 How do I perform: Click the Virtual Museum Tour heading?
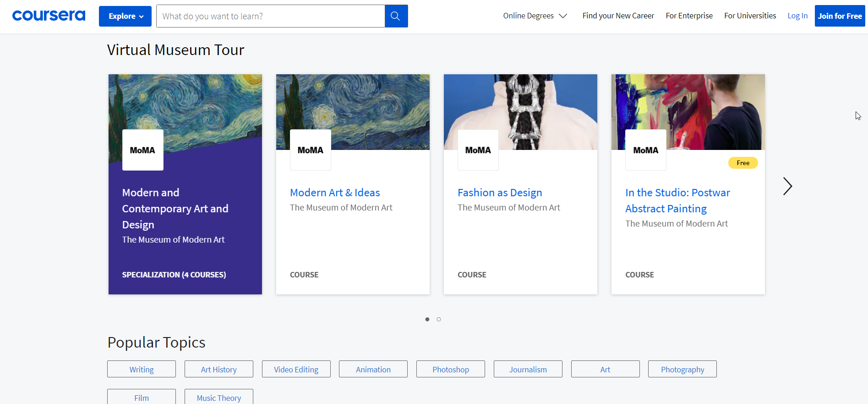[176, 50]
